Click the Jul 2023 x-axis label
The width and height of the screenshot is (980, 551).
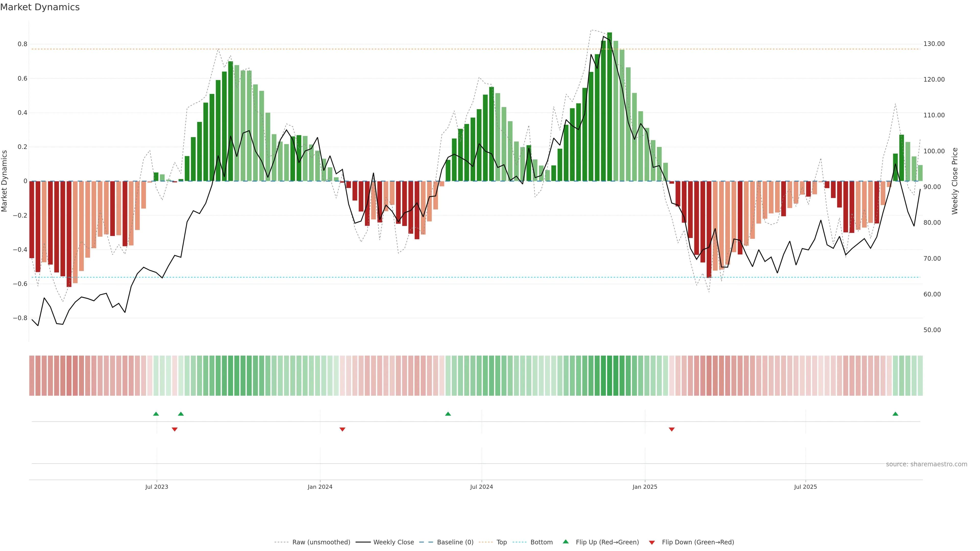pos(156,487)
